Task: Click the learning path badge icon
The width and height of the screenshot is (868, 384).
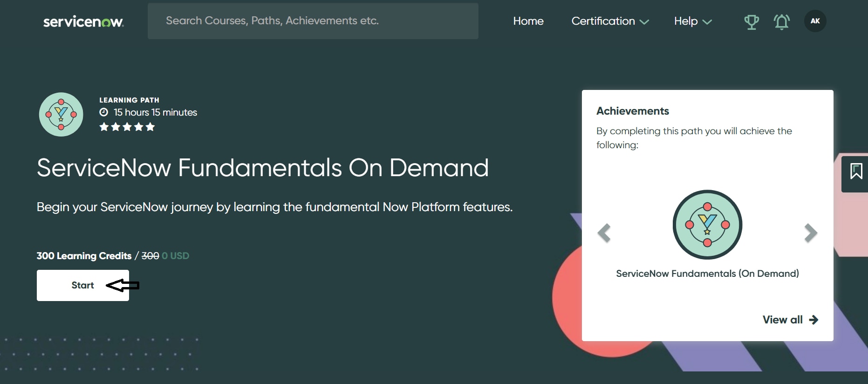Action: click(x=61, y=115)
